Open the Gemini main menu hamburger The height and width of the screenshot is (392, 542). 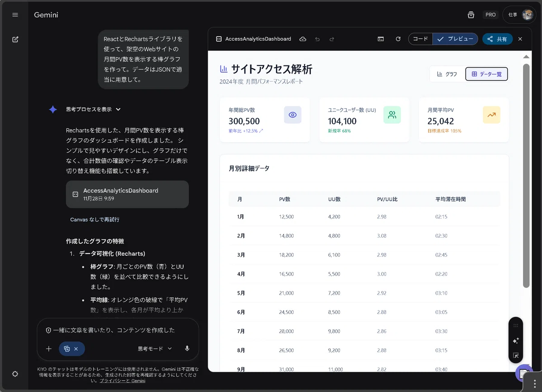[x=15, y=15]
